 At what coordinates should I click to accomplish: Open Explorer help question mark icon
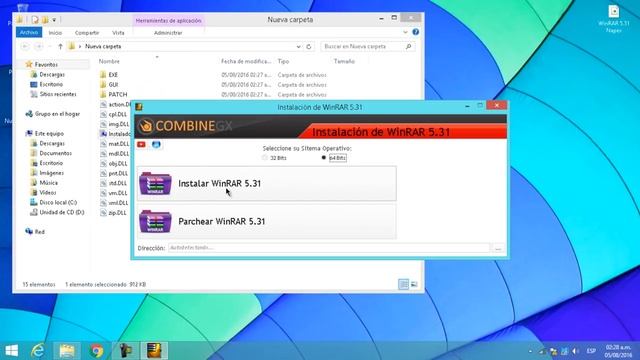tap(416, 32)
